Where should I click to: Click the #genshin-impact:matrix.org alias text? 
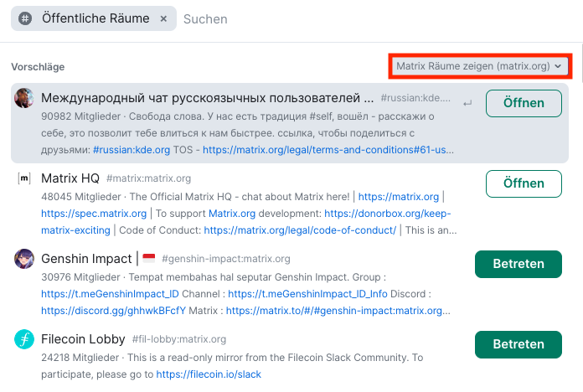[226, 259]
